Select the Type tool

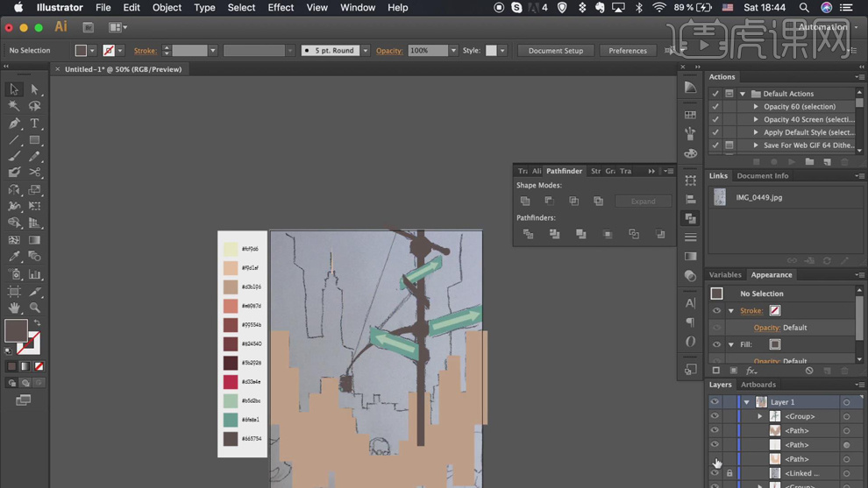(x=34, y=124)
